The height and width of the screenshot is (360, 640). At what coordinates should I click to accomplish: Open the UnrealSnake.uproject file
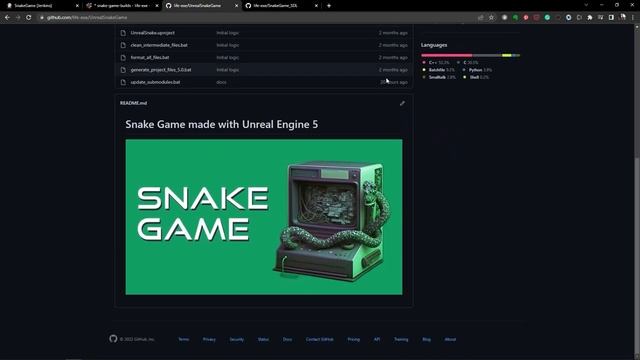point(152,33)
